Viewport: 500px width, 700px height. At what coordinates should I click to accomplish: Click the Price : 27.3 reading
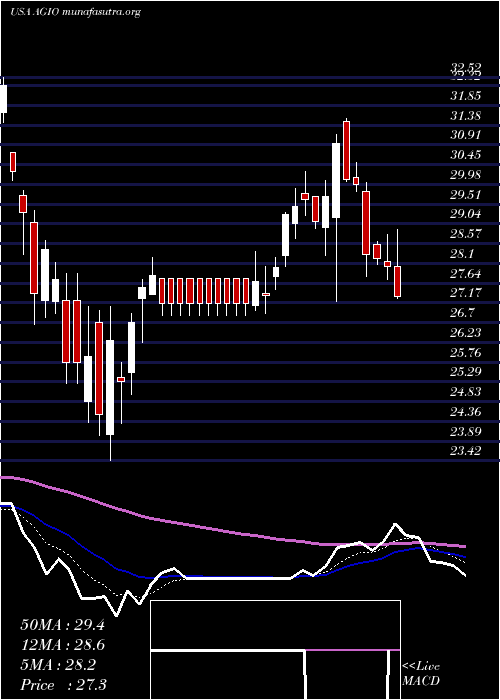[63, 685]
